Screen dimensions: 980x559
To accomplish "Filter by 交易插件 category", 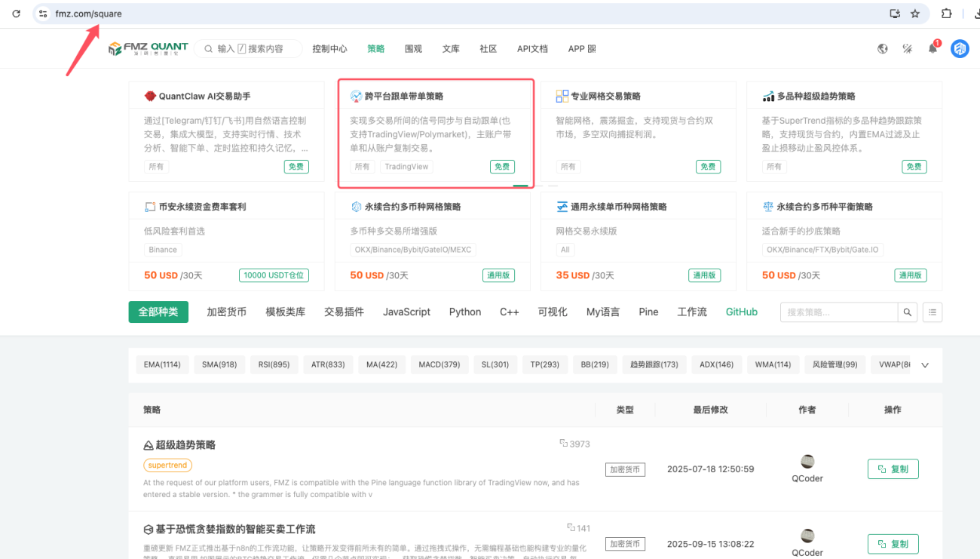I will point(345,312).
